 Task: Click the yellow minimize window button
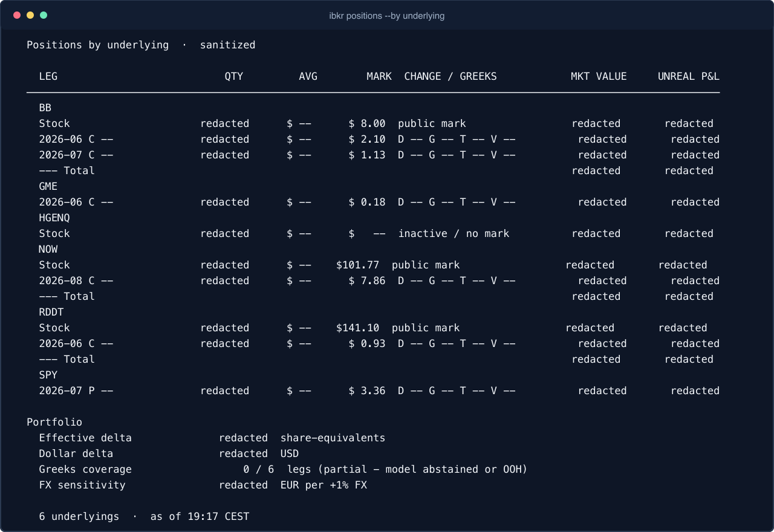[x=30, y=15]
